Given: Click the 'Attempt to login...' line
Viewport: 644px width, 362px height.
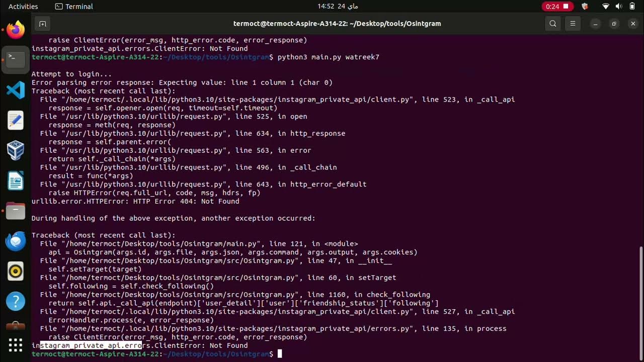Looking at the screenshot, I should tap(71, 74).
